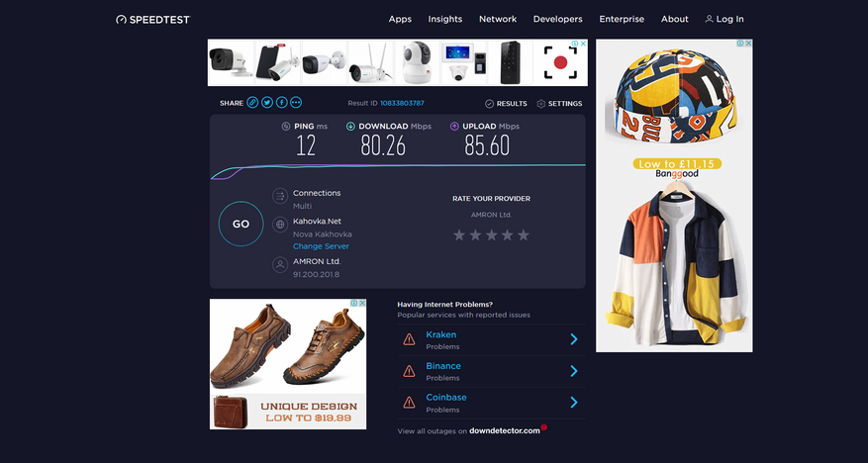Open more share options ellipsis icon

(x=296, y=103)
